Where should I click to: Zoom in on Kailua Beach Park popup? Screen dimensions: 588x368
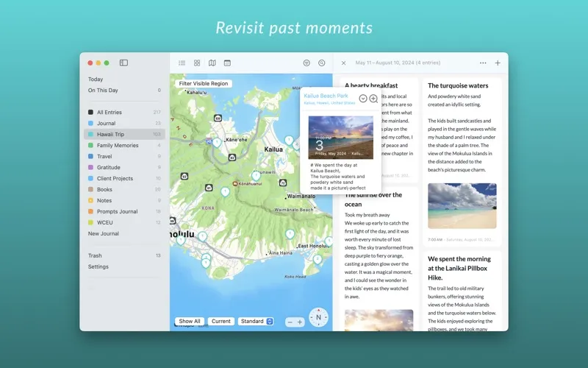pos(373,99)
